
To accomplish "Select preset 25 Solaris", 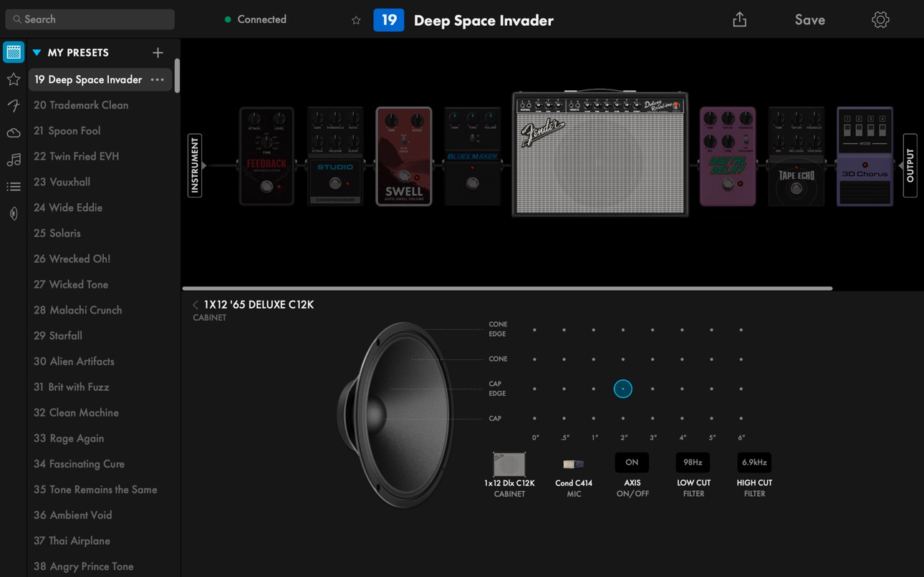I will click(100, 233).
